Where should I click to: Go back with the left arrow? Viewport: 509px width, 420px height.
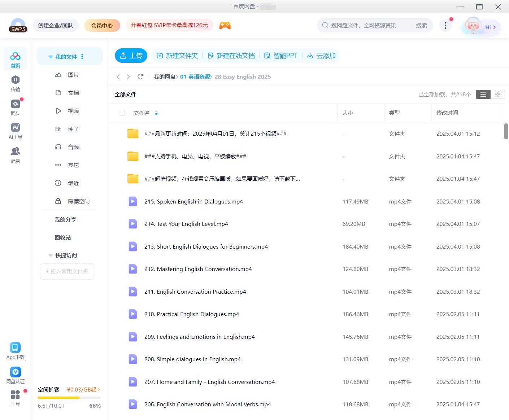coord(118,76)
